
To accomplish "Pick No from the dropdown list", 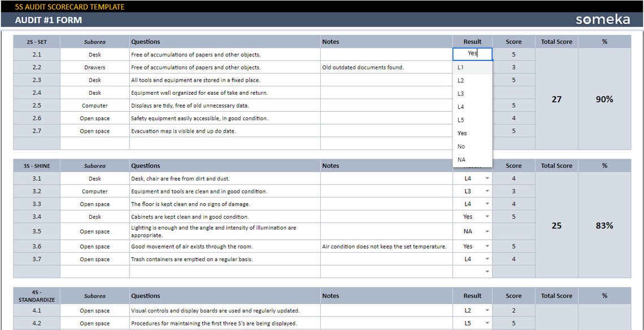I will coord(472,146).
